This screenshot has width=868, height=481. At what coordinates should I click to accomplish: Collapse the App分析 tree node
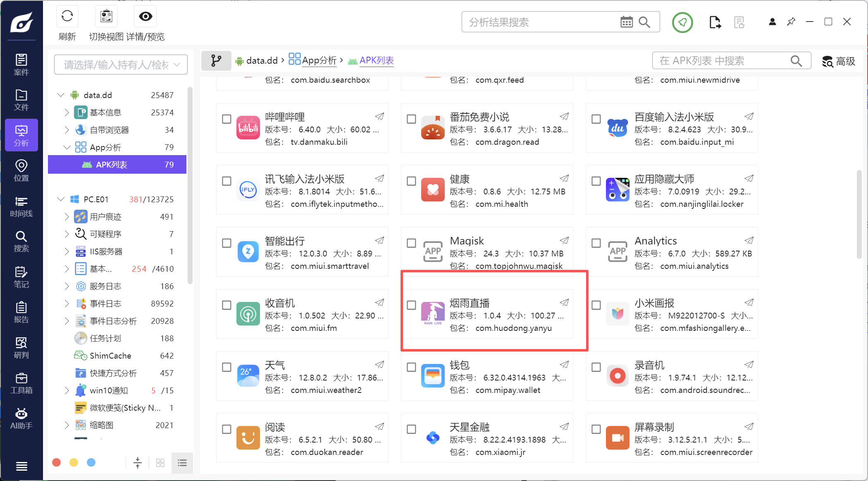tap(67, 147)
